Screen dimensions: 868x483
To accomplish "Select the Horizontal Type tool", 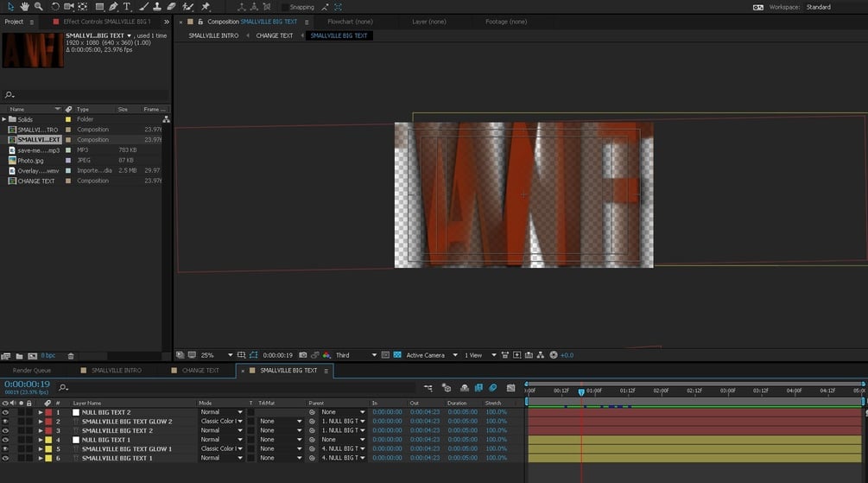I will [127, 7].
